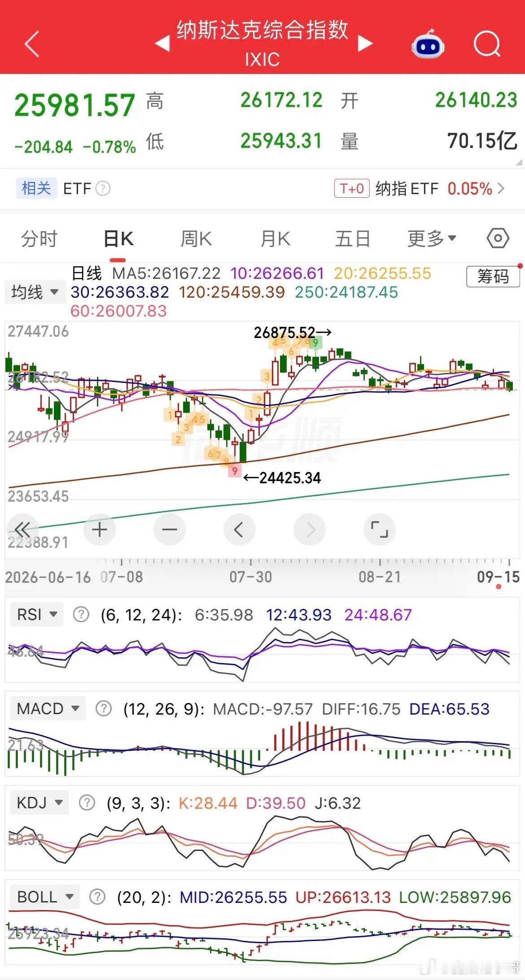Tap the 120:25459.39 moving average value

232,292
